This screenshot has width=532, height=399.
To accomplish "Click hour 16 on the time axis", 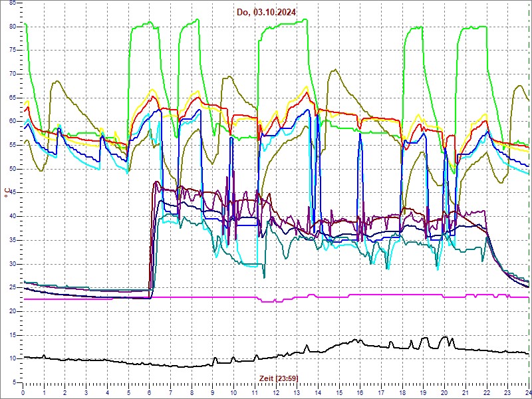I will pyautogui.click(x=360, y=392).
